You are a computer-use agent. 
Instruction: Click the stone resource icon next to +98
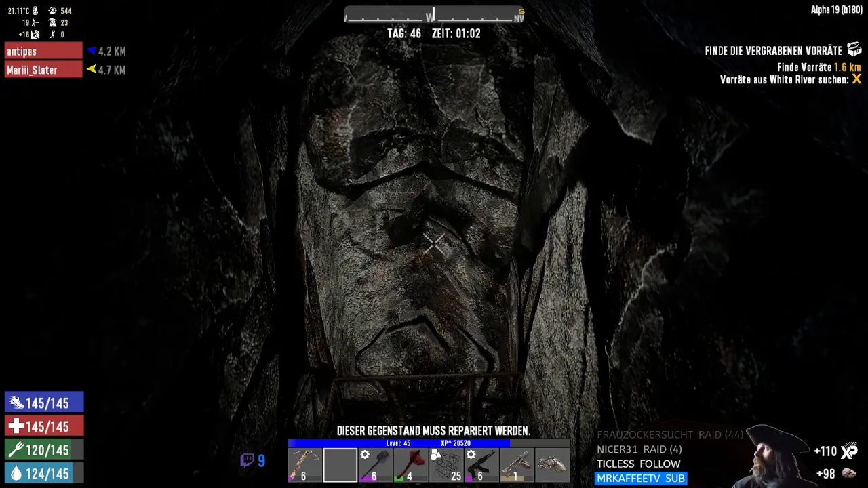point(849,474)
